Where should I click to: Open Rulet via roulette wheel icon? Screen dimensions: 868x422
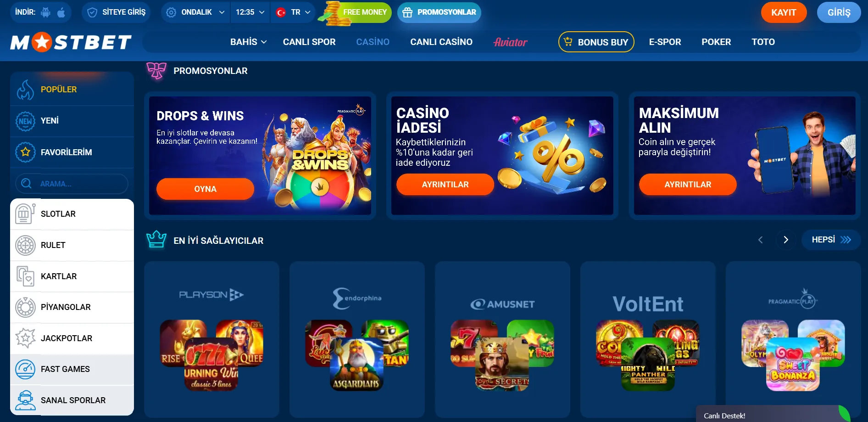click(25, 245)
